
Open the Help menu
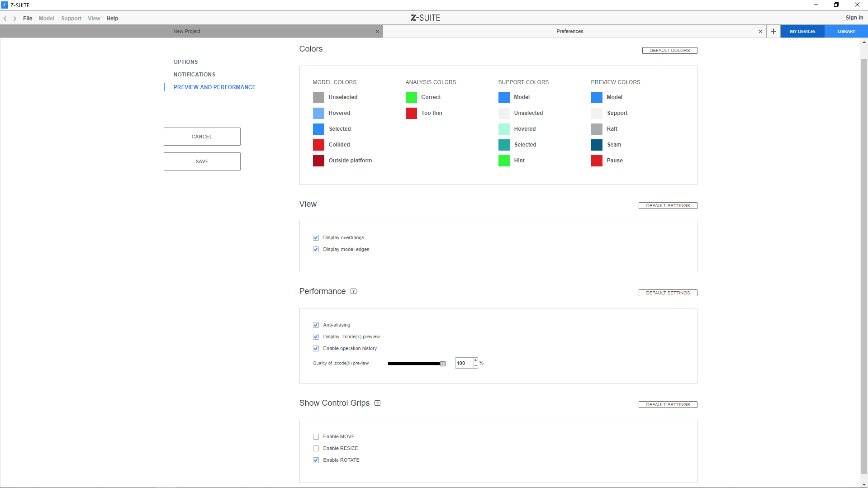112,19
